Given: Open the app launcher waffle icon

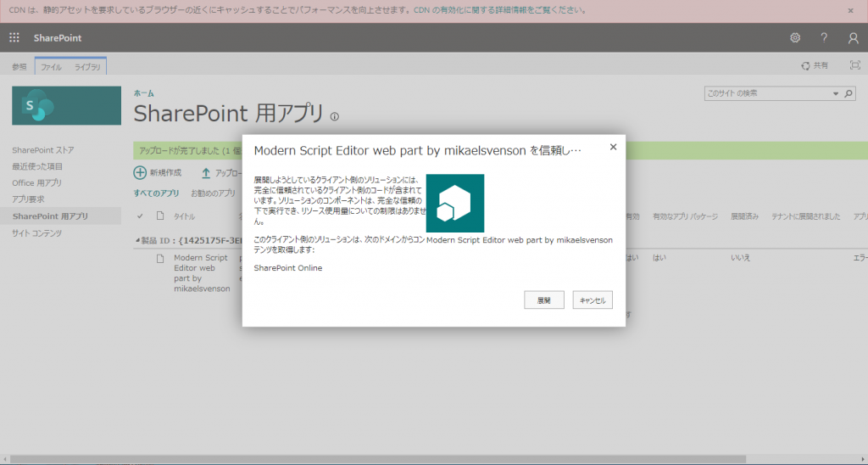Looking at the screenshot, I should (14, 37).
